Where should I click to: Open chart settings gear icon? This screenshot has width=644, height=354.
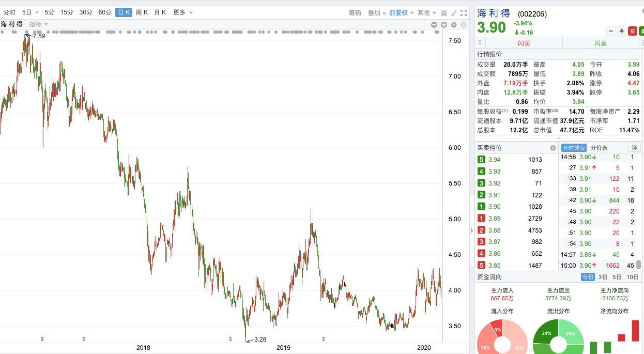point(454,25)
